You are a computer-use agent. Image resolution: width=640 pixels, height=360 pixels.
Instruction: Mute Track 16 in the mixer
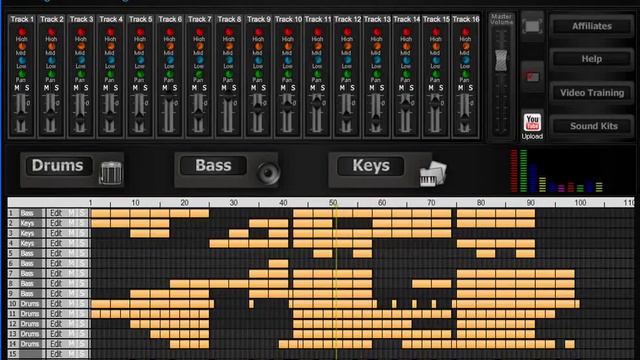460,88
